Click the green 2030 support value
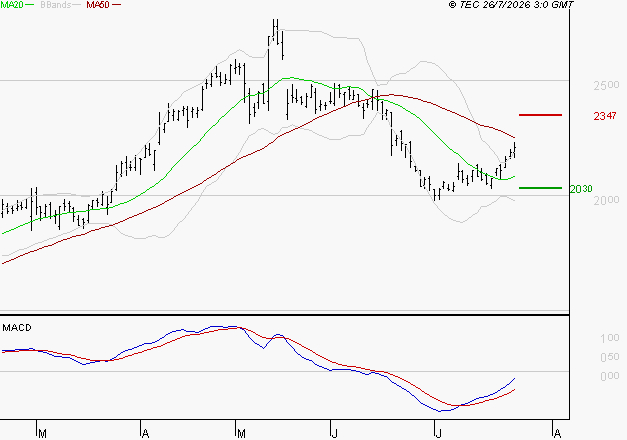Screen dimensions: 627x440 point(581,188)
